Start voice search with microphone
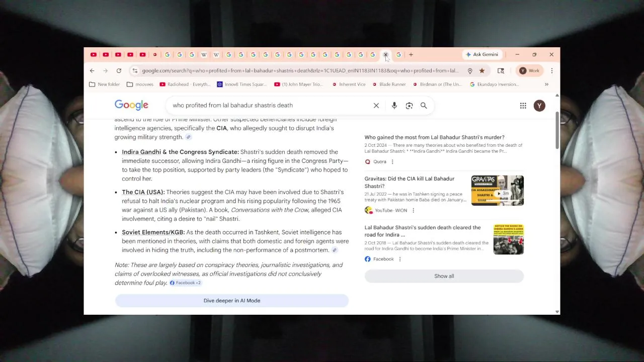Screen dimensions: 644x362 394,106
